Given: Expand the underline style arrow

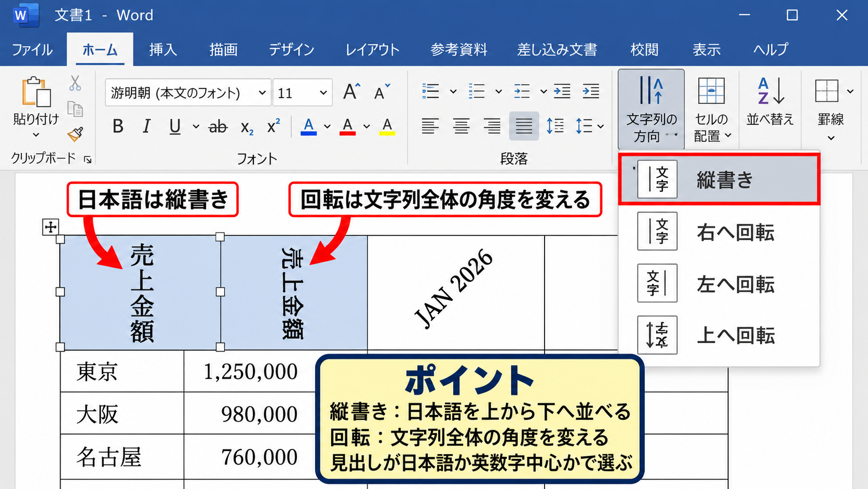Looking at the screenshot, I should click(196, 126).
